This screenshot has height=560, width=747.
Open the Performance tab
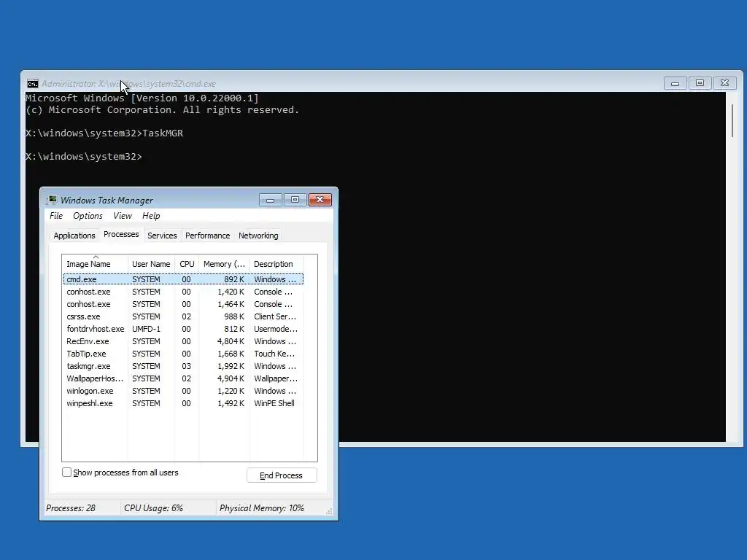click(x=208, y=236)
